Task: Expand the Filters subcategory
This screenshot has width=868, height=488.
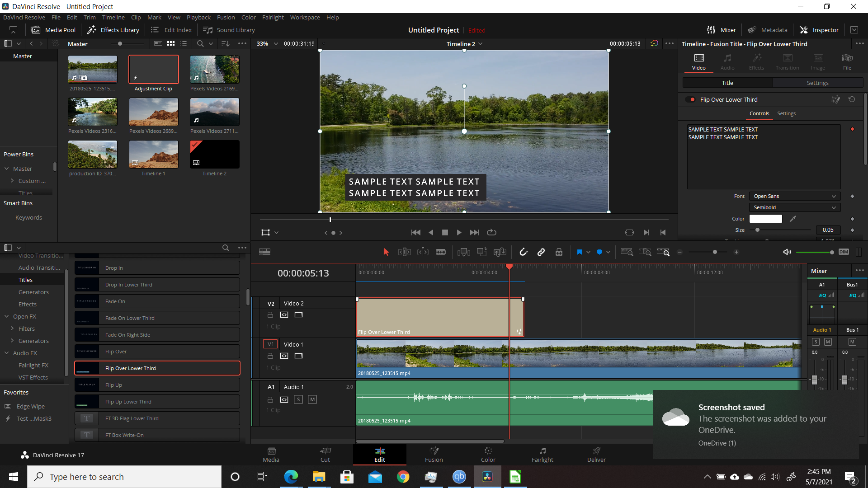Action: point(12,328)
